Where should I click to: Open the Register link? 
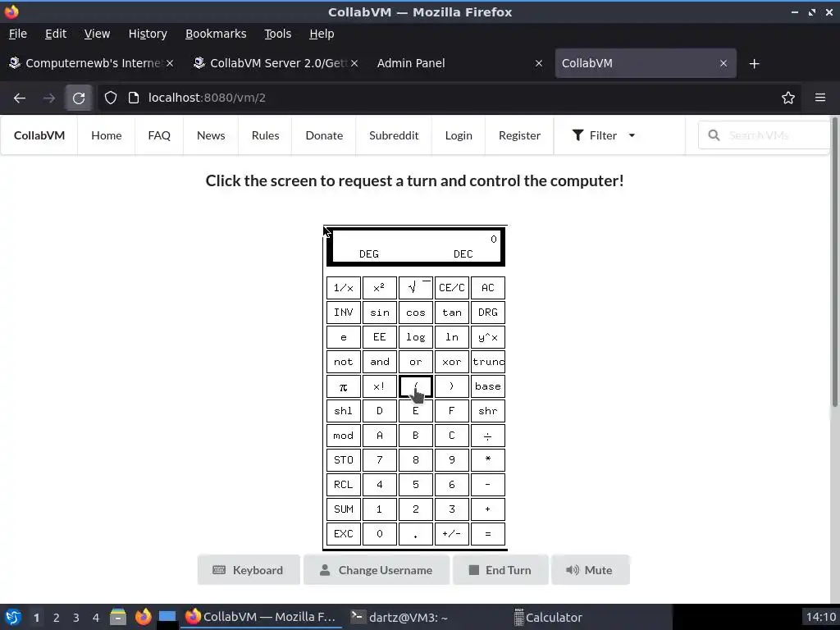[519, 135]
